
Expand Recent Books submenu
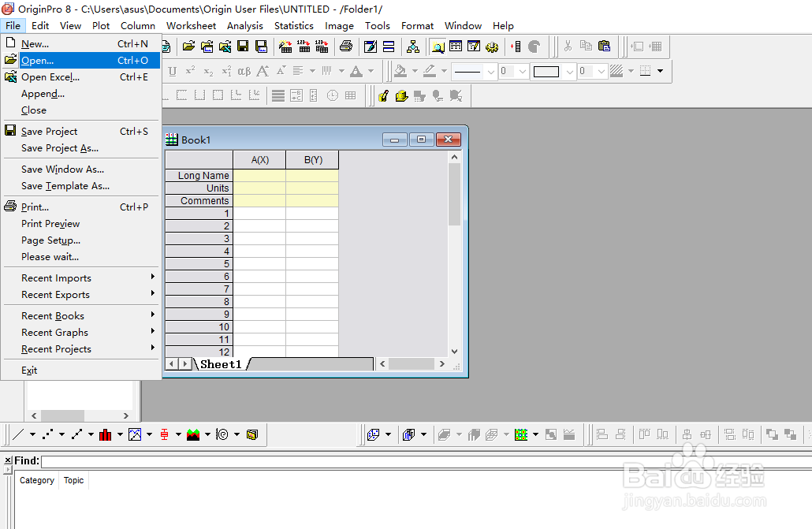point(81,315)
